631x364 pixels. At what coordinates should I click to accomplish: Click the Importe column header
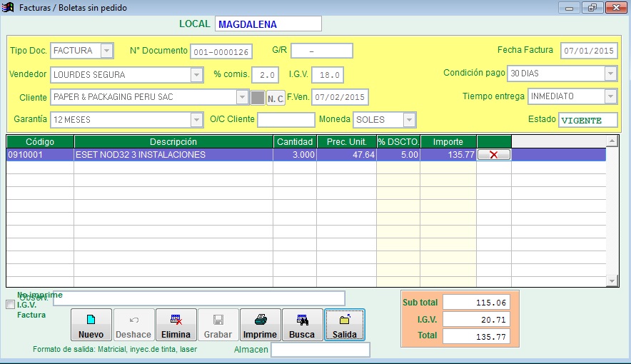point(448,142)
